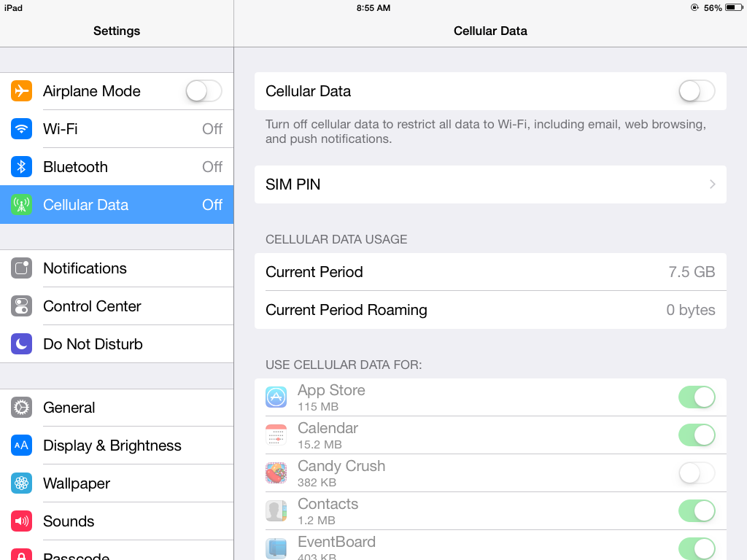This screenshot has height=560, width=747.
Task: Tap the Do Not Disturb moon icon
Action: [x=22, y=344]
